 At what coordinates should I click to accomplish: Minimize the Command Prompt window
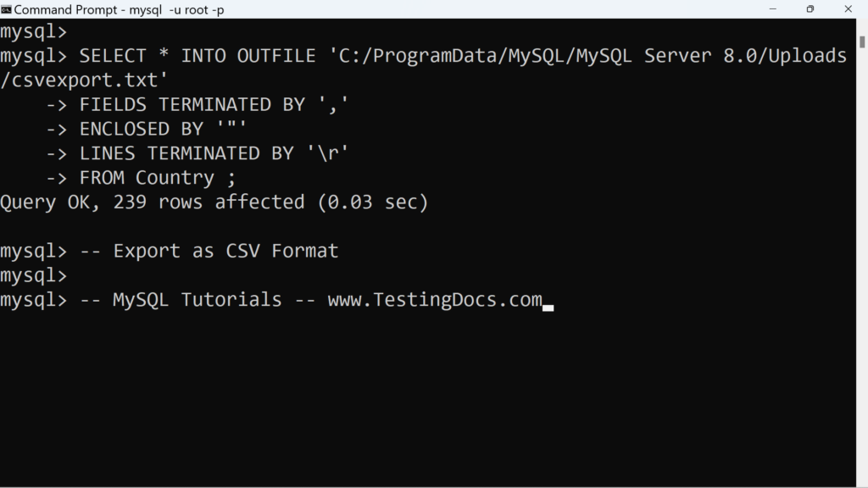772,9
